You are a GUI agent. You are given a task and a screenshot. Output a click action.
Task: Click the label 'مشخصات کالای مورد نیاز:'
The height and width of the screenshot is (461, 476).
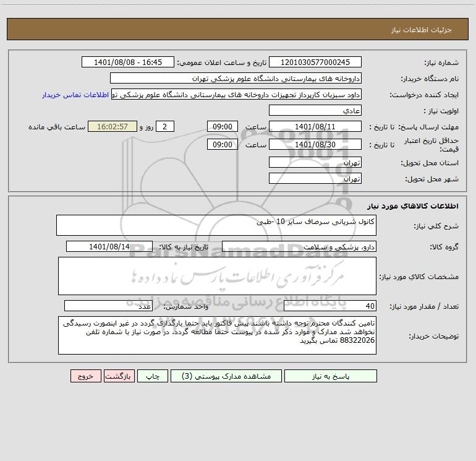[x=419, y=277]
